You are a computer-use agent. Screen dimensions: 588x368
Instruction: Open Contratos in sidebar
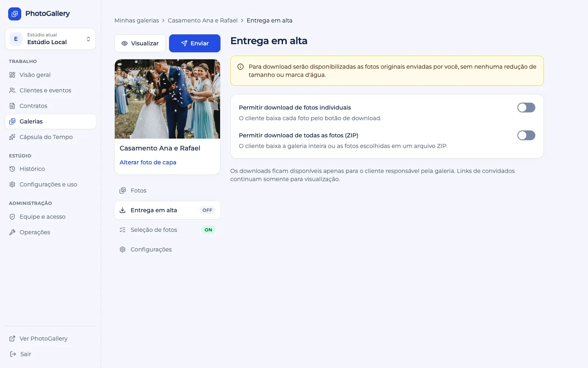[50, 106]
